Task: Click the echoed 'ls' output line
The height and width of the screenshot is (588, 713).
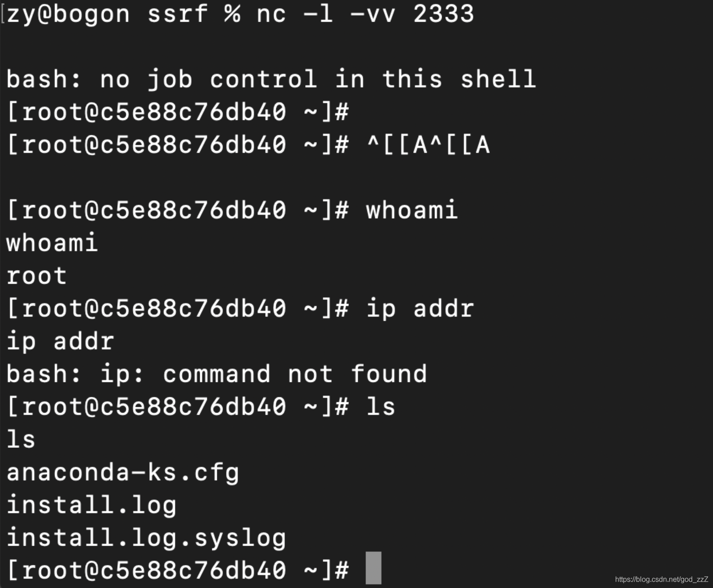Action: point(21,440)
